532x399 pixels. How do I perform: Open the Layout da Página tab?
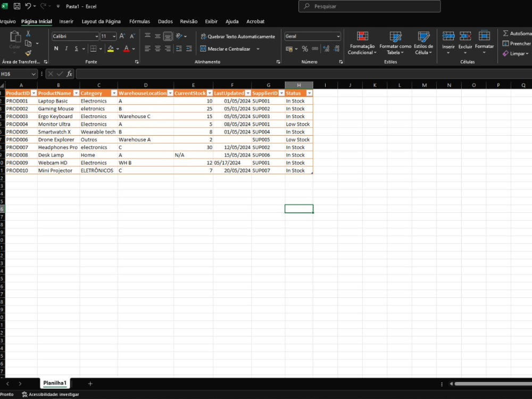[101, 21]
